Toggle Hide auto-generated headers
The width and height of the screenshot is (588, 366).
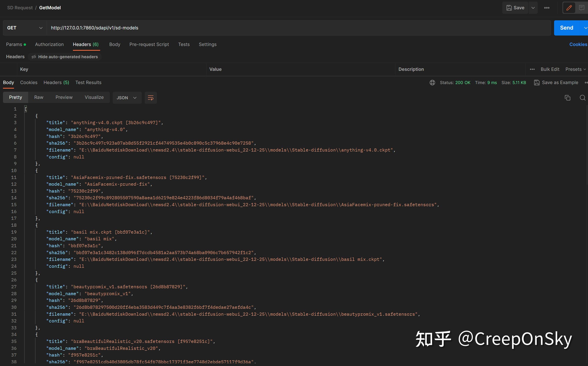tap(64, 57)
